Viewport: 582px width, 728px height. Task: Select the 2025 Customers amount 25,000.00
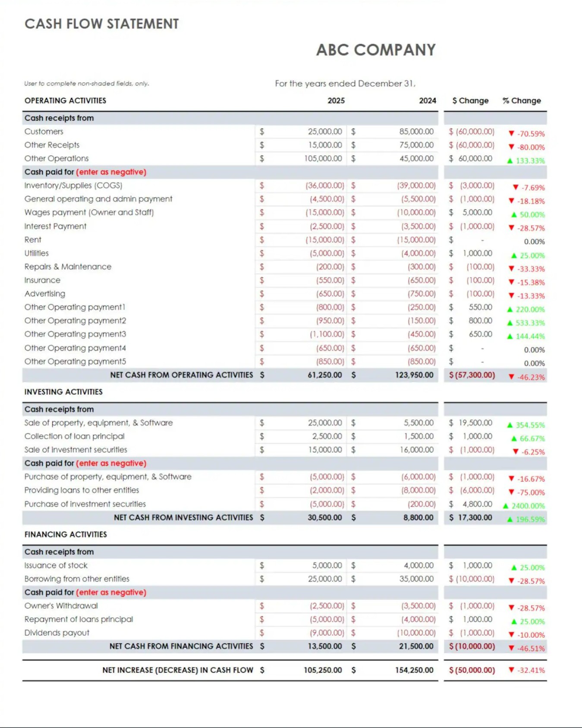coord(324,132)
